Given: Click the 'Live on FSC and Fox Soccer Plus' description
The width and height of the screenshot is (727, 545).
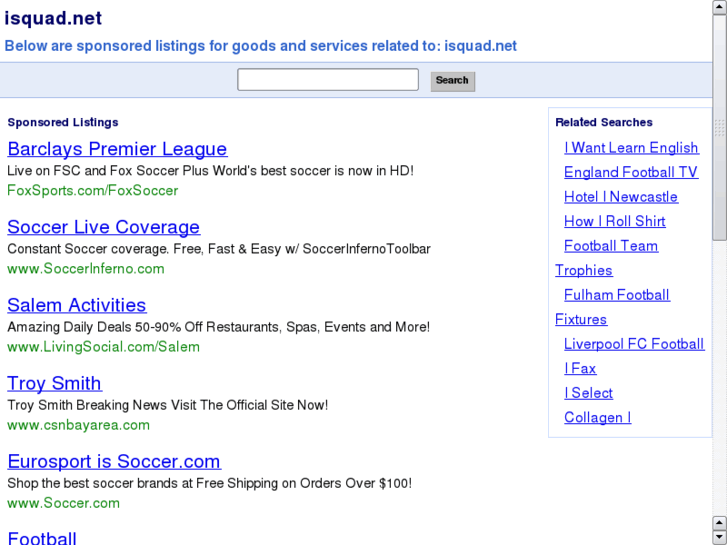Looking at the screenshot, I should pos(210,171).
